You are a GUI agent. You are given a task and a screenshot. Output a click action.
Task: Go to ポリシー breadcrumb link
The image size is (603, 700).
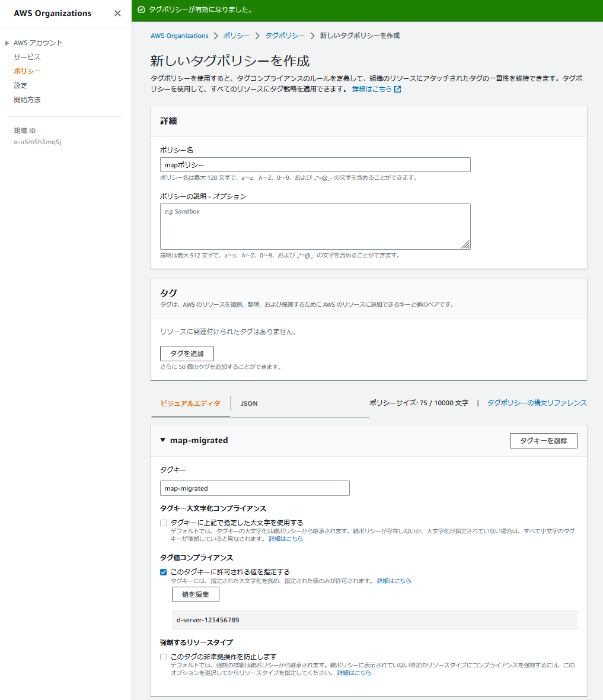pyautogui.click(x=237, y=36)
